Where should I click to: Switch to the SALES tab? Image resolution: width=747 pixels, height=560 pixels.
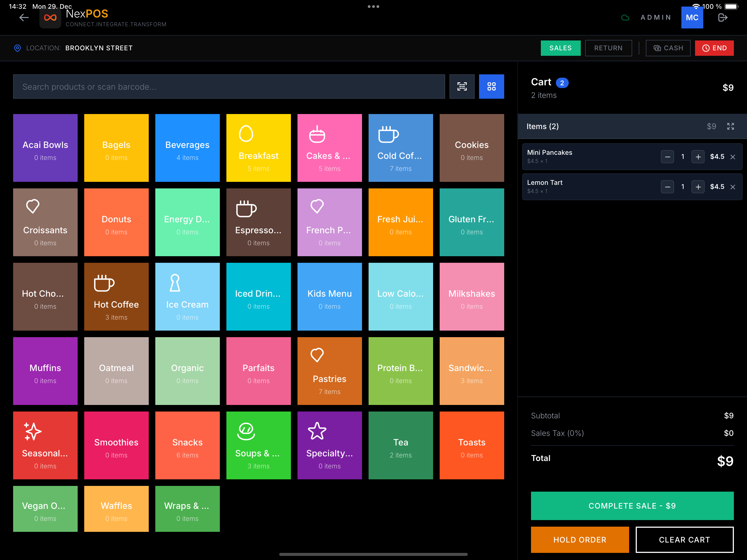coord(561,48)
